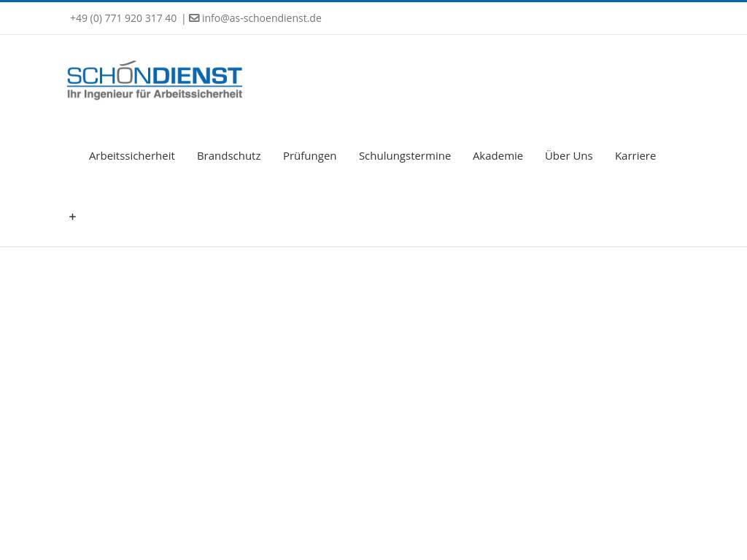Click the separator bar between phone and email
Viewport: 747px width, 560px height.
pos(183,18)
